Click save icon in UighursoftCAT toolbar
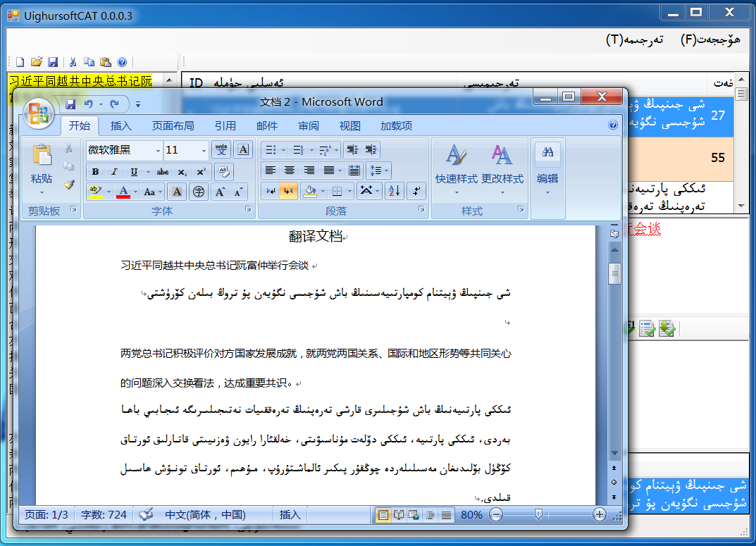 tap(53, 62)
